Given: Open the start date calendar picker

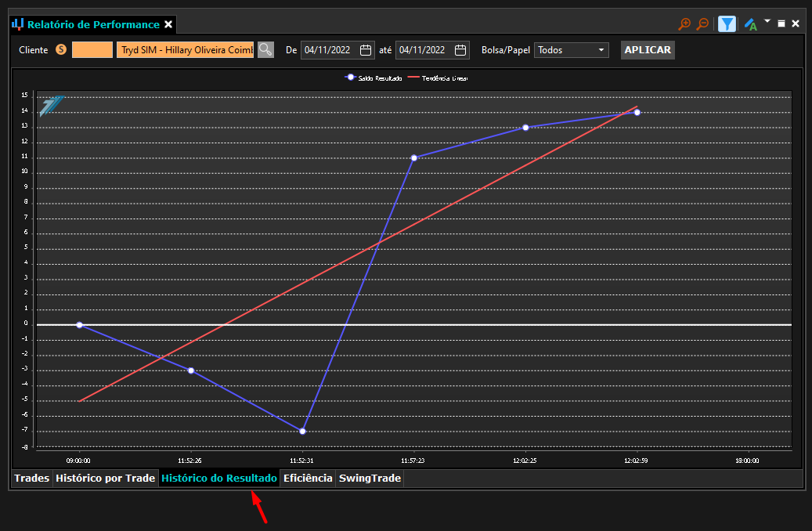Looking at the screenshot, I should click(x=366, y=50).
